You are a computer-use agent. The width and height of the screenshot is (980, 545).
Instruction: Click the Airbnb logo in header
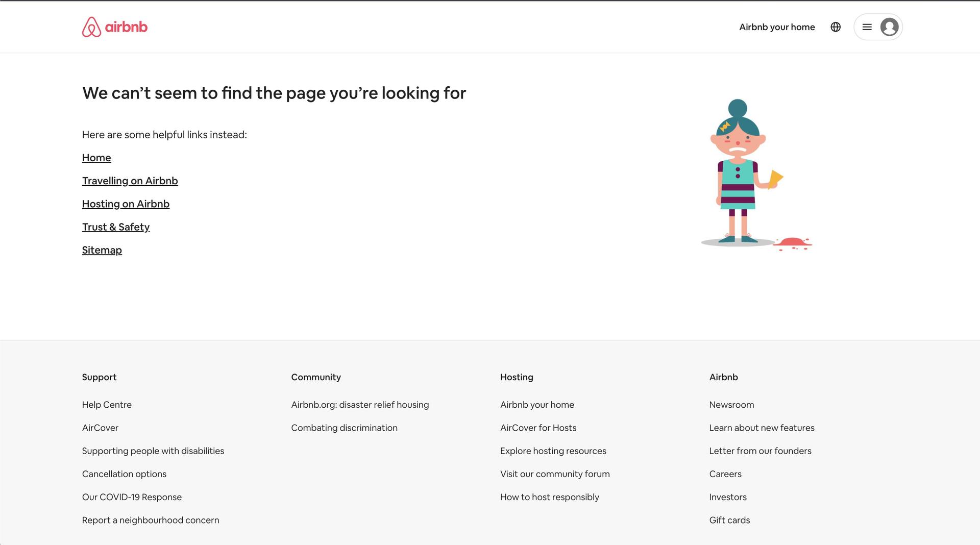(x=115, y=27)
